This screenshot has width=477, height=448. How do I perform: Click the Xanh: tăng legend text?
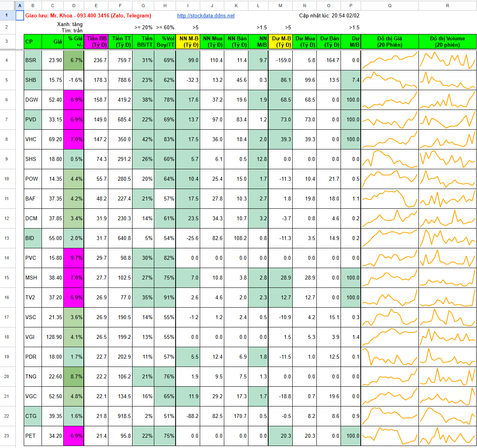[70, 25]
